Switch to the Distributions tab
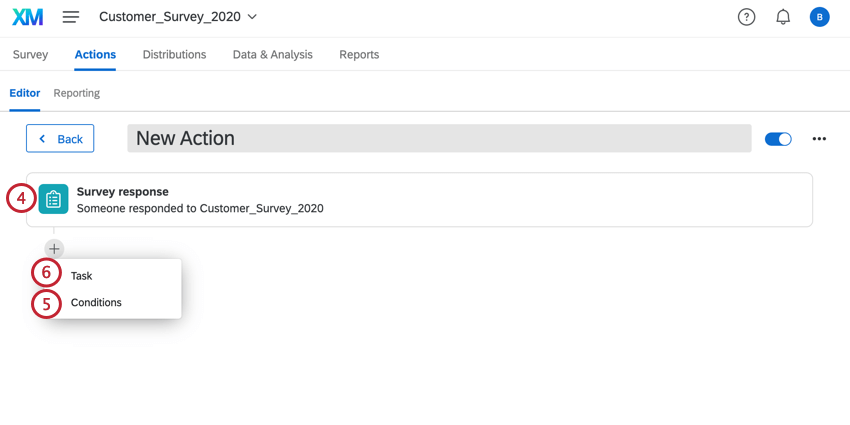Screen dimensions: 850x425 175,54
